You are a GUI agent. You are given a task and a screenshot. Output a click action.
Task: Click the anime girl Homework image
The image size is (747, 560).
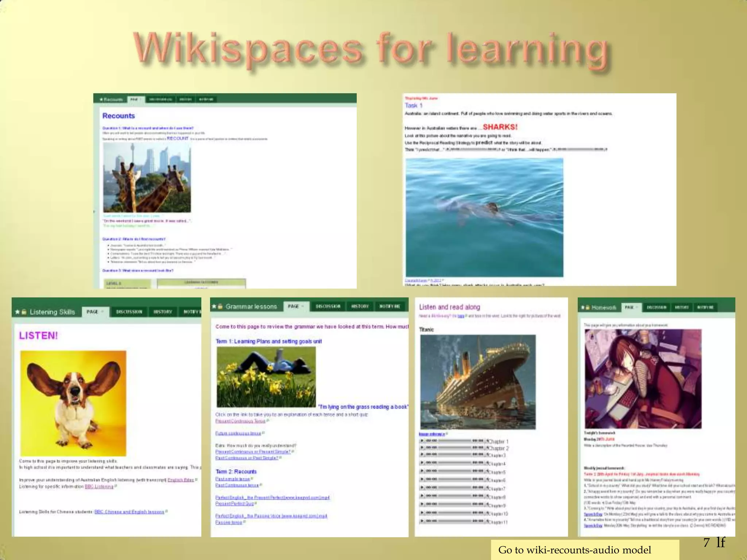pos(643,379)
